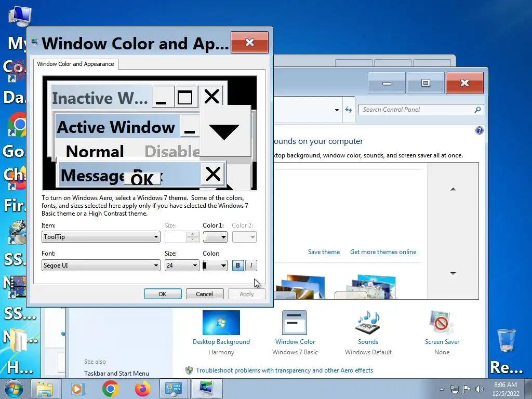Screen dimensions: 532x399
Task: Click the search magnifier icon in Control Panel
Action: click(478, 110)
